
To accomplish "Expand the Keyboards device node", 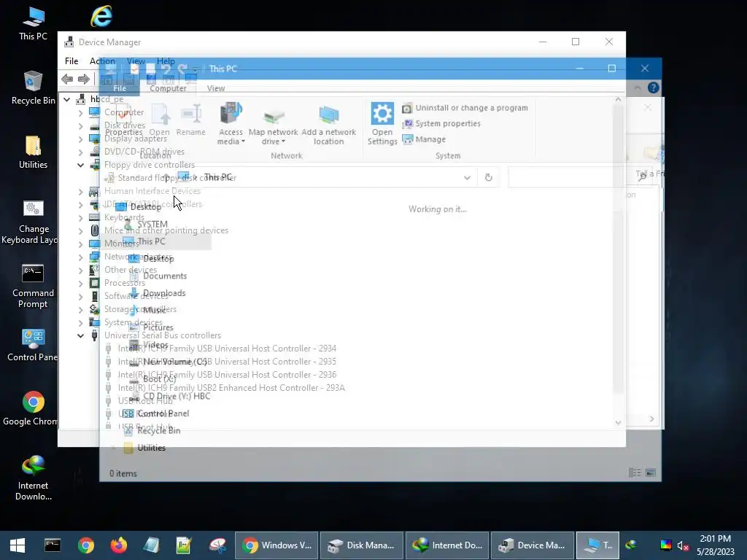I will 80,217.
